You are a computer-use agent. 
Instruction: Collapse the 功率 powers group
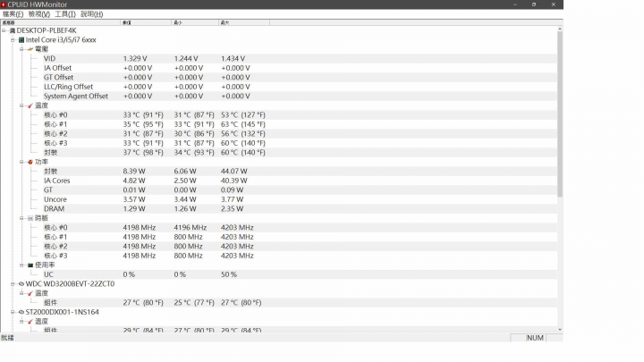(x=21, y=162)
